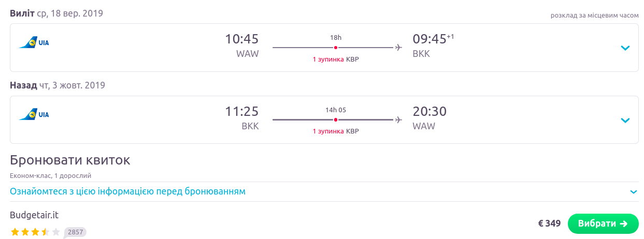644x239 pixels.
Task: Open 'Ознайомтеся з цією інформацією' link
Action: pos(127,191)
